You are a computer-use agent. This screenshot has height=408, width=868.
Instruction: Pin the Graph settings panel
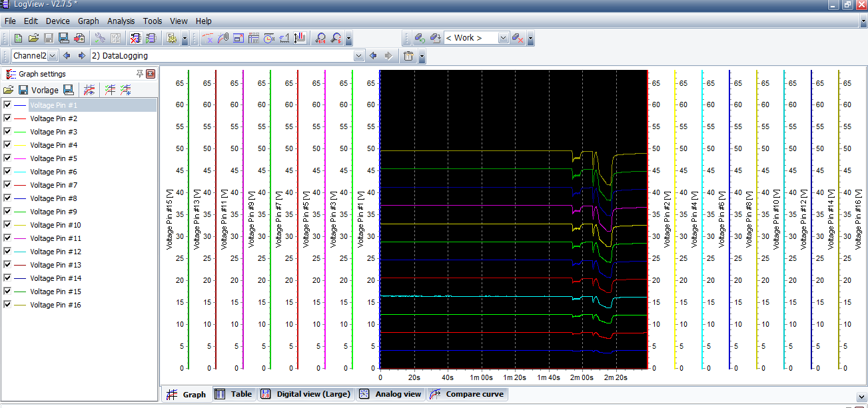[140, 74]
